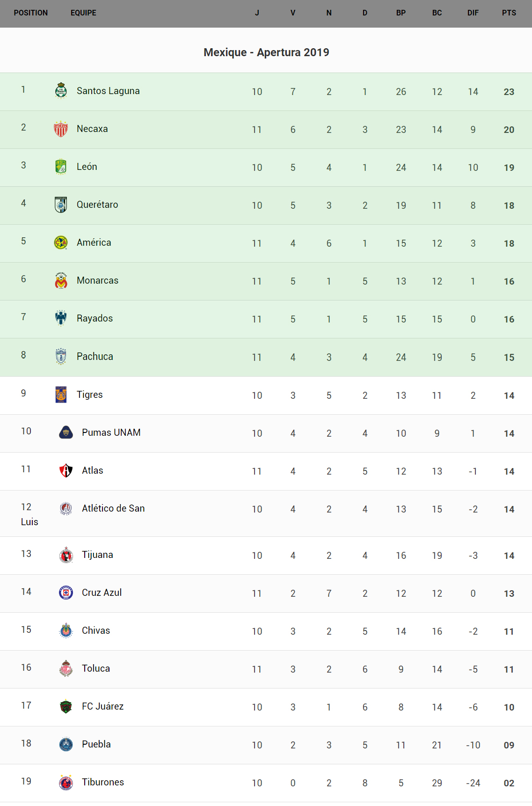This screenshot has height=806, width=532.
Task: Click the Necaxa club logo
Action: [61, 129]
